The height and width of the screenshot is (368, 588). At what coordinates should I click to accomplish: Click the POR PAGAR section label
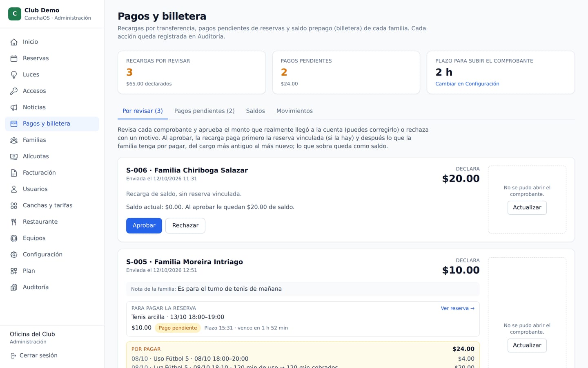[x=146, y=349]
